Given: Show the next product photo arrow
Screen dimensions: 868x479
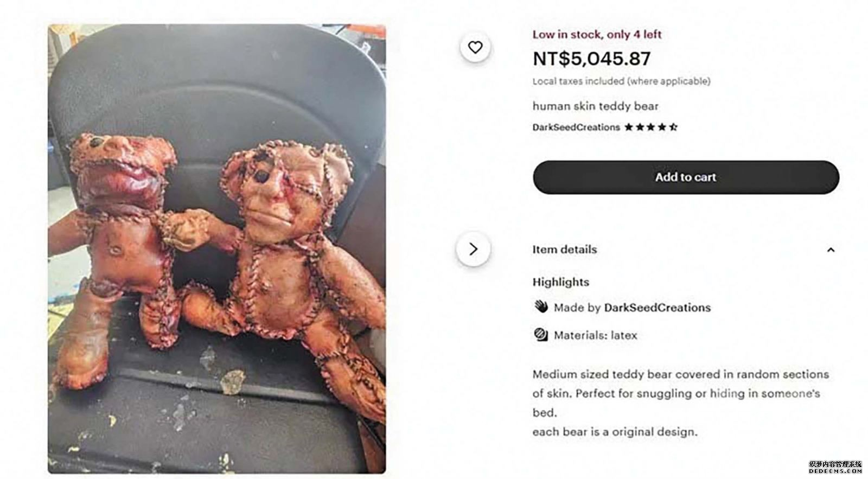Looking at the screenshot, I should pyautogui.click(x=473, y=249).
